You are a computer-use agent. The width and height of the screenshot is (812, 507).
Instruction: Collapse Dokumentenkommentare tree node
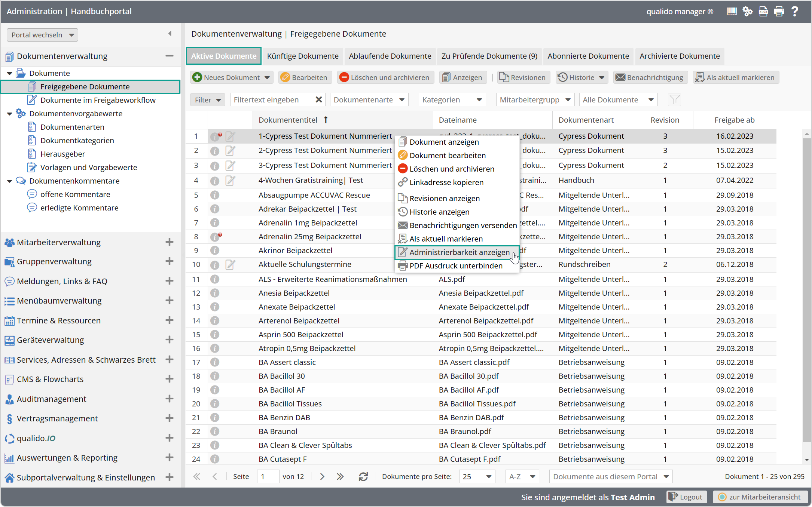(10, 181)
